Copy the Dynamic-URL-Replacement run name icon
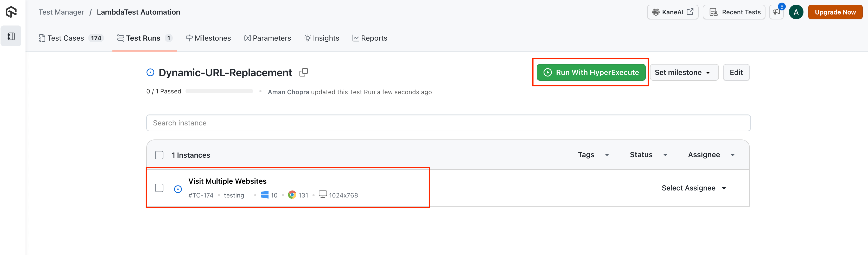 [x=303, y=72]
